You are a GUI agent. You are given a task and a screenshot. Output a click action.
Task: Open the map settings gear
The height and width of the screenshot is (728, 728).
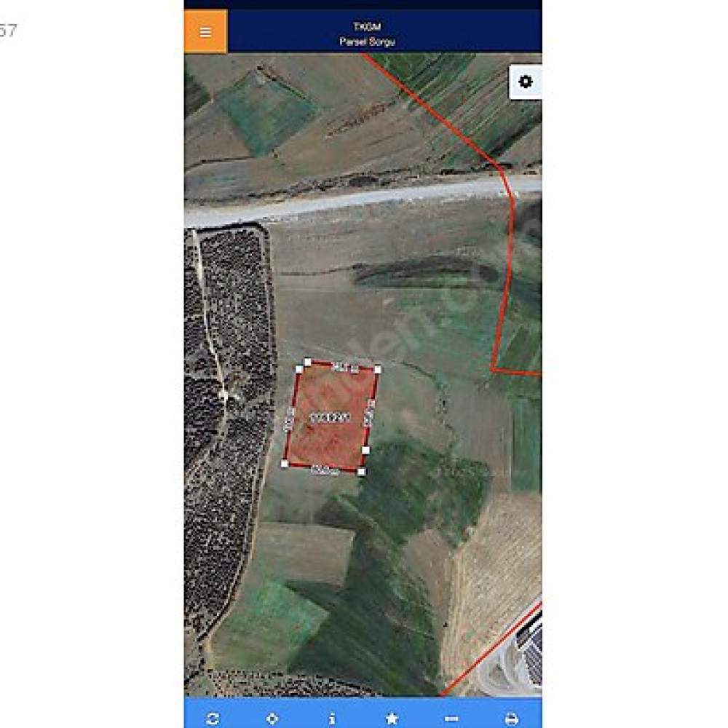[x=526, y=82]
